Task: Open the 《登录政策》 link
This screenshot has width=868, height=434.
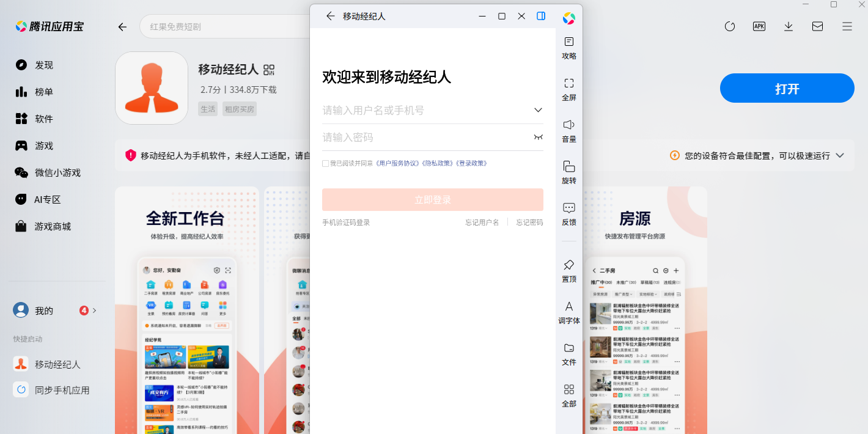Action: click(471, 163)
